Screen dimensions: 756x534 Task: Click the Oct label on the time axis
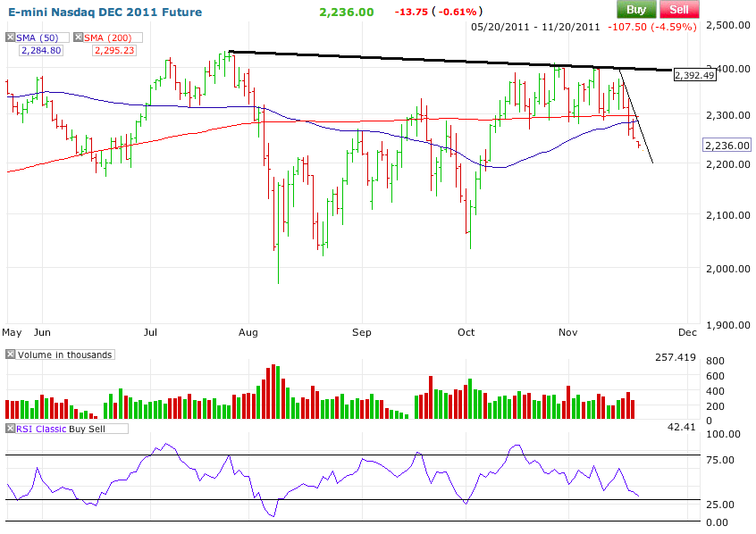point(466,332)
